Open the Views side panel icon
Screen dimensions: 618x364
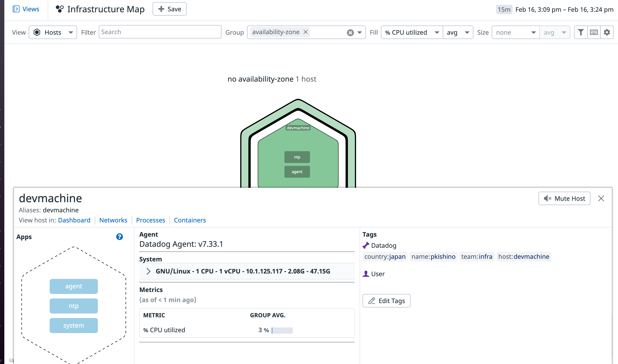pyautogui.click(x=16, y=9)
